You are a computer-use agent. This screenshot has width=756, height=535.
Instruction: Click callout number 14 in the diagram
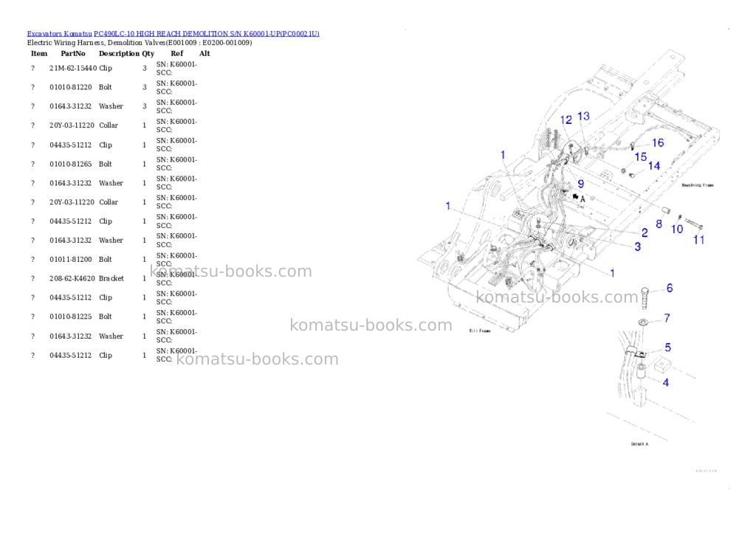coord(654,166)
